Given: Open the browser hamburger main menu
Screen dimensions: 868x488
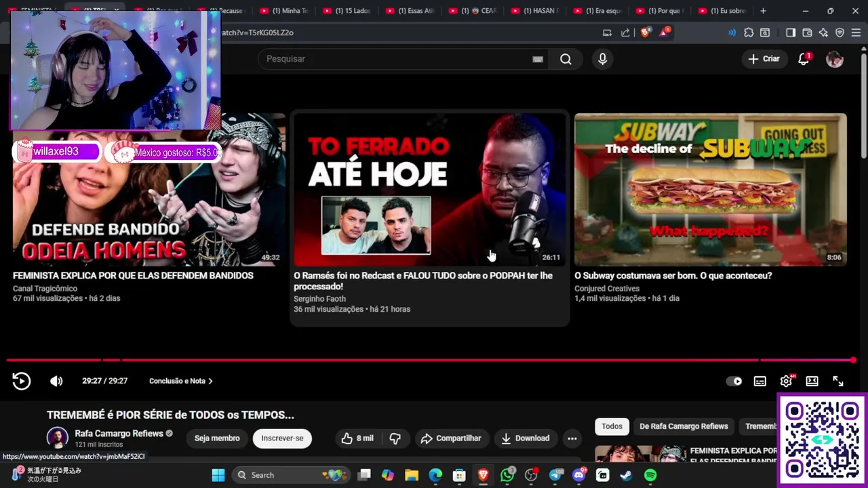Looking at the screenshot, I should pyautogui.click(x=856, y=33).
